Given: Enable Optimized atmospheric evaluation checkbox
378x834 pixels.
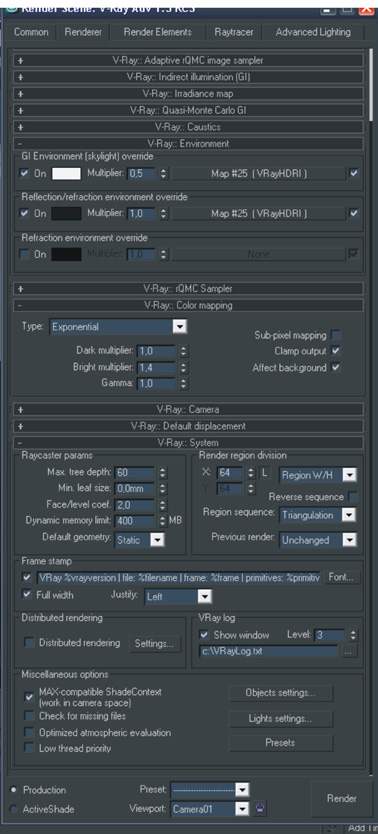Looking at the screenshot, I should [29, 732].
